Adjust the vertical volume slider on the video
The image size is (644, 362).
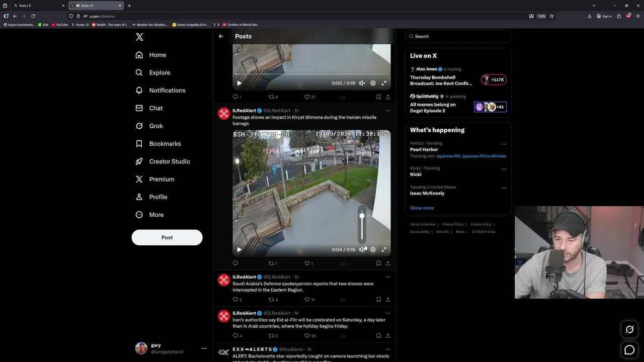[x=362, y=224]
